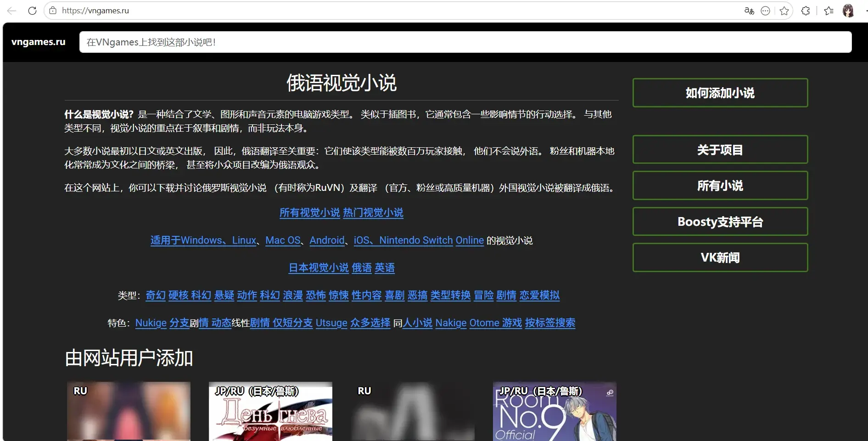Click the browser refresh icon
The image size is (868, 441).
(32, 11)
